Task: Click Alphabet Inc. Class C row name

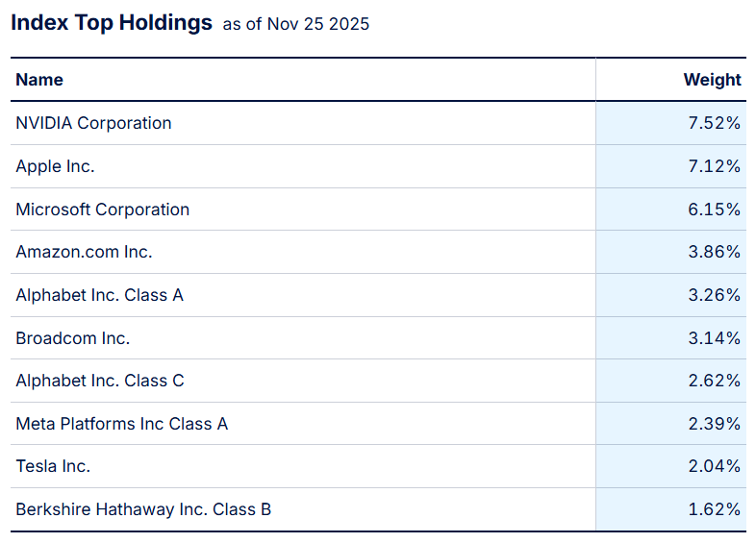Action: pos(99,381)
